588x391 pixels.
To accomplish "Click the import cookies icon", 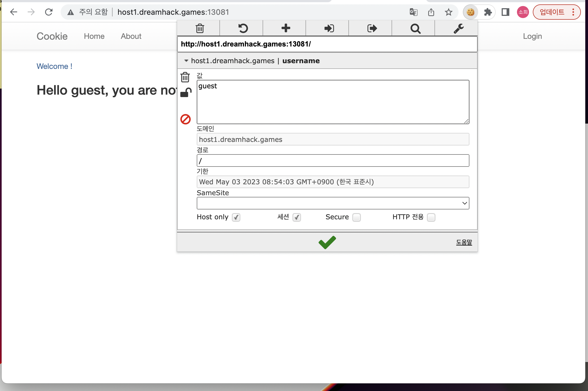I will click(329, 28).
